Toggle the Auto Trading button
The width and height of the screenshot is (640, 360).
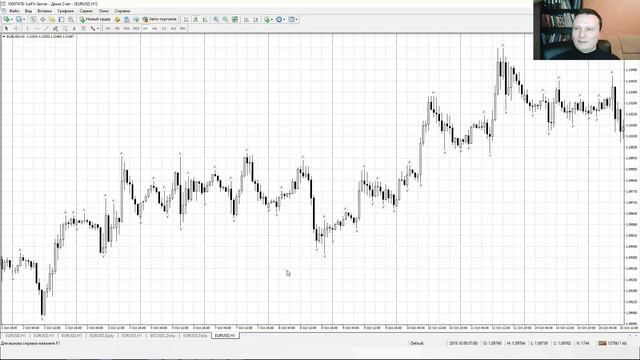pyautogui.click(x=160, y=19)
